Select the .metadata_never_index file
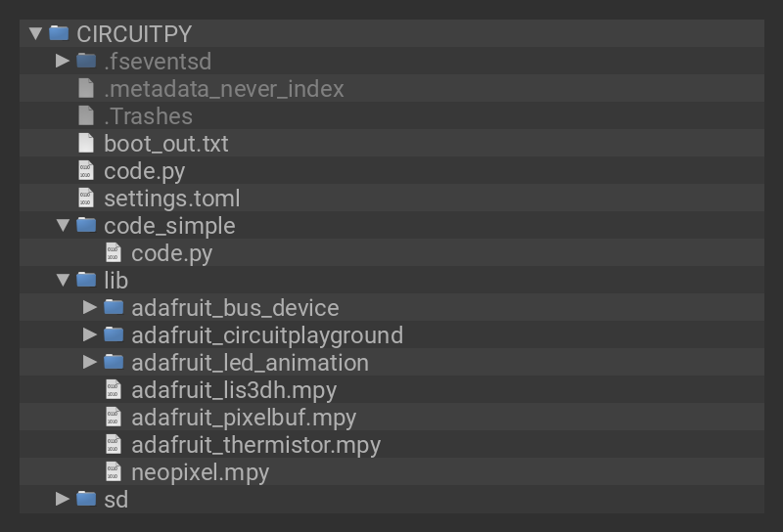783x532 pixels. tap(223, 88)
